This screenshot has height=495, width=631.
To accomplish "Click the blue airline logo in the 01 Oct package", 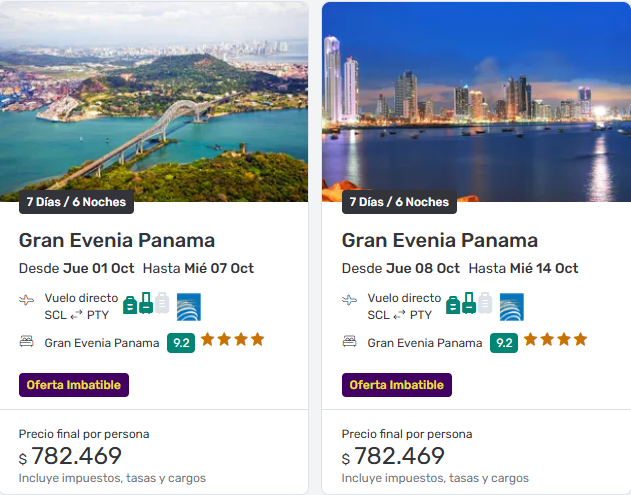I will [x=189, y=306].
